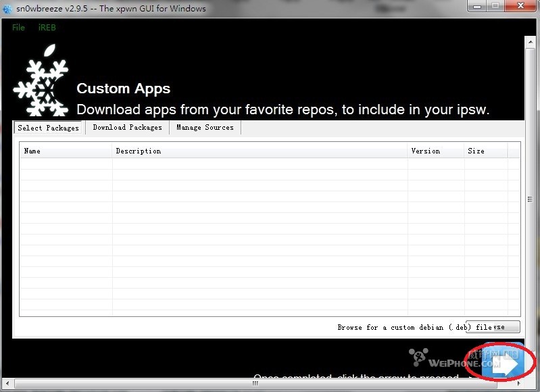The width and height of the screenshot is (540, 392).
Task: Click the sn0wbreeze snowflake title icon
Action: (x=7, y=9)
